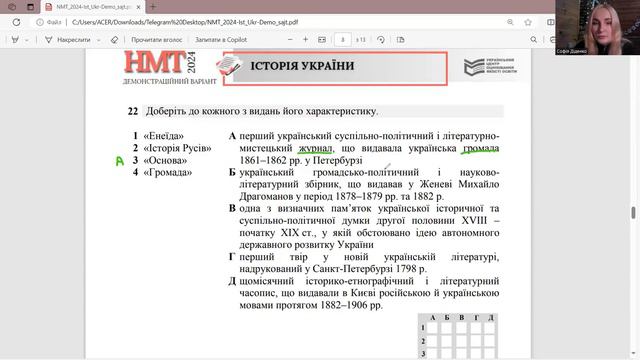Click the text 1882–1906 рр.

pos(352,305)
